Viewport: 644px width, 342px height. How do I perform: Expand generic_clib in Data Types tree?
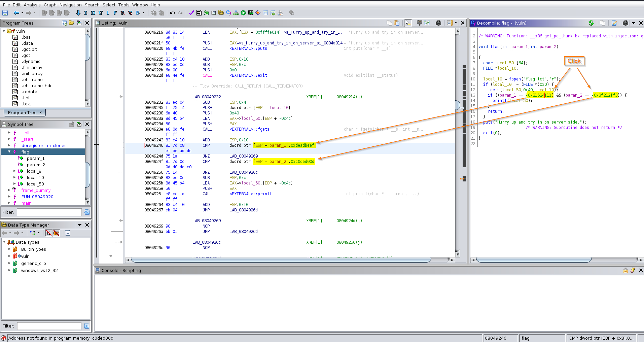click(x=9, y=263)
